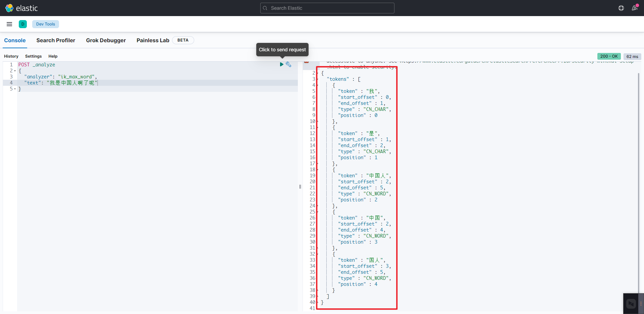Fold the third token object at line 18
Image resolution: width=644 pixels, height=314 pixels.
318,170
